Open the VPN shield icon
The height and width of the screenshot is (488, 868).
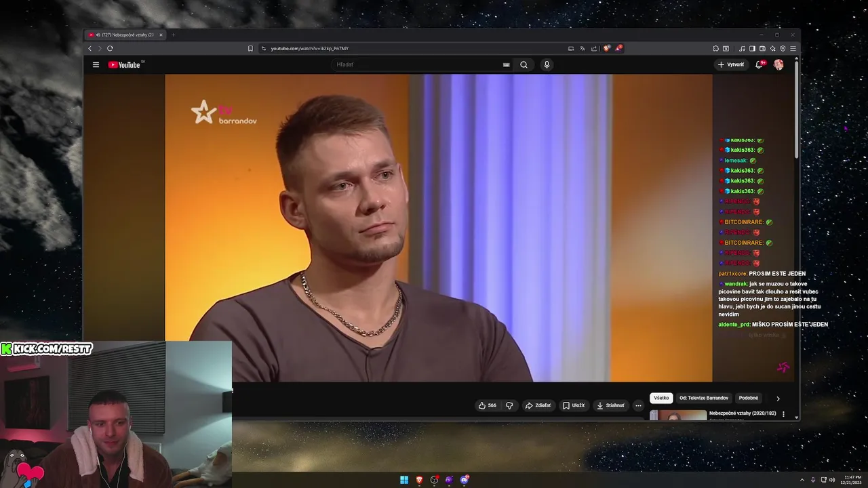coord(783,48)
